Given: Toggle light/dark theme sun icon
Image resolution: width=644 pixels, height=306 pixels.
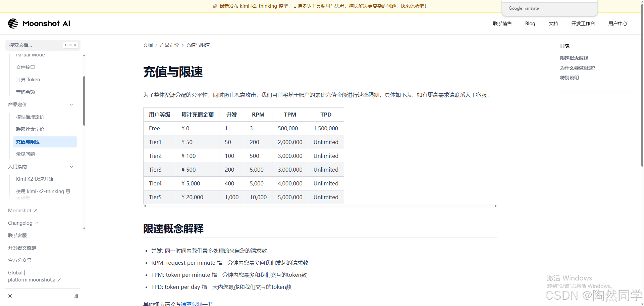Looking at the screenshot, I should point(10,296).
